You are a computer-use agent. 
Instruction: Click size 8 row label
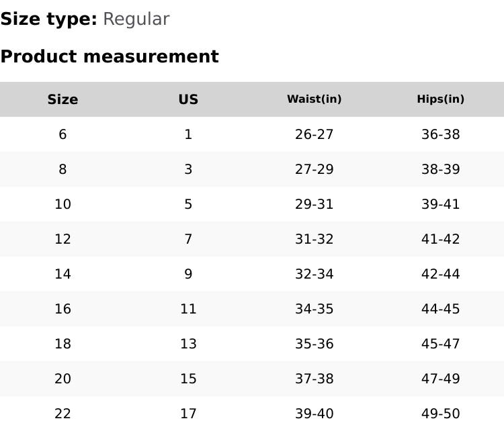pyautogui.click(x=62, y=169)
